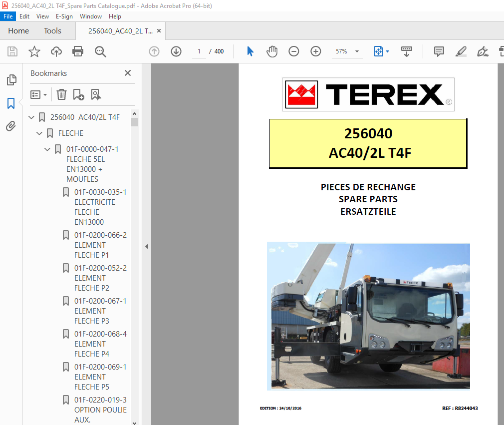The width and height of the screenshot is (504, 425).
Task: Delete selected bookmark with trash icon
Action: pos(61,94)
